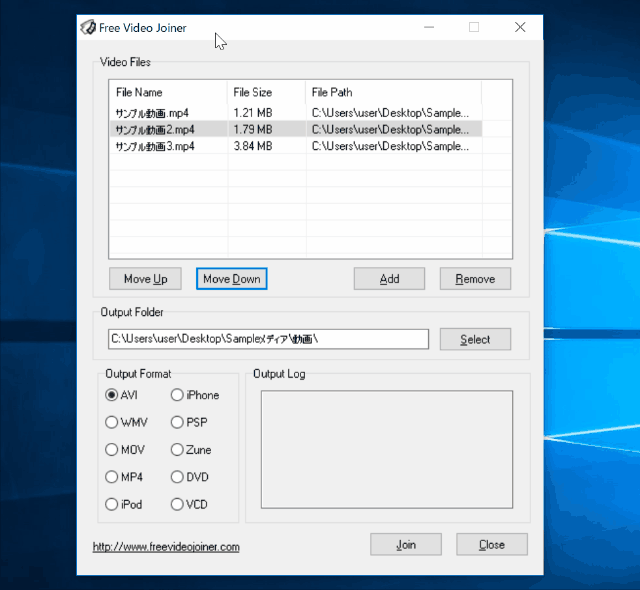Image resolution: width=640 pixels, height=590 pixels.
Task: Click the Output Folder path field
Action: pos(269,339)
